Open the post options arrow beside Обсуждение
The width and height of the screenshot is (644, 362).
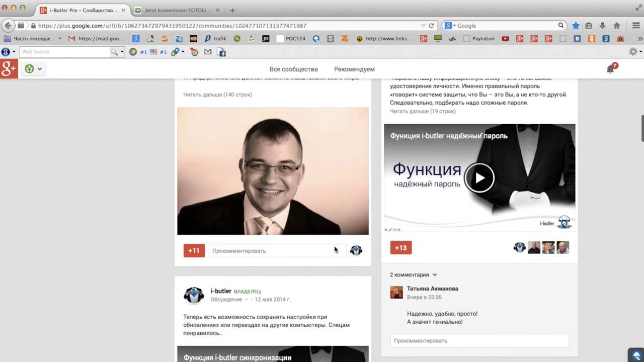(247, 300)
